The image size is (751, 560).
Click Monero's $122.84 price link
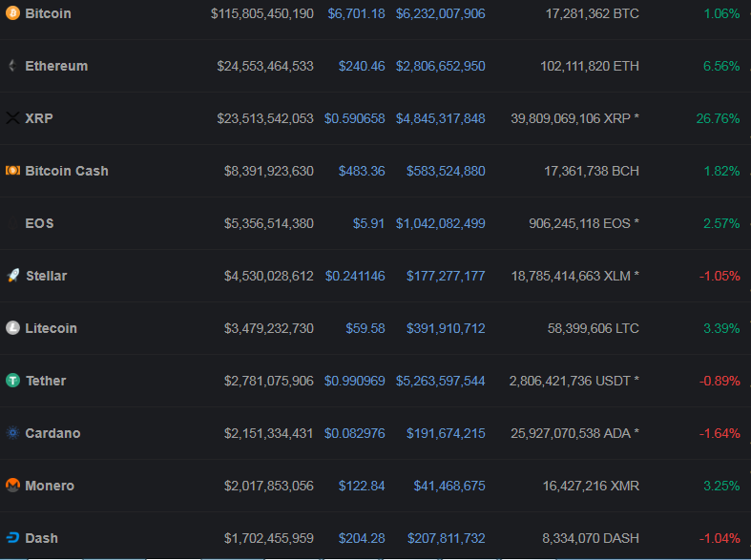[x=362, y=486]
